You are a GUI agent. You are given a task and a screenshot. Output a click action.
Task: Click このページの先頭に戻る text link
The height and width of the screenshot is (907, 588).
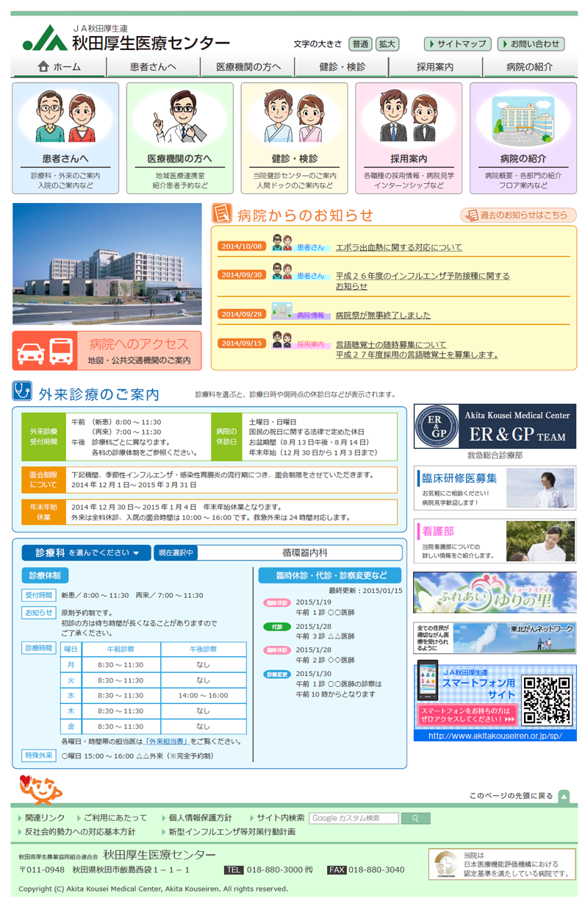tap(511, 796)
